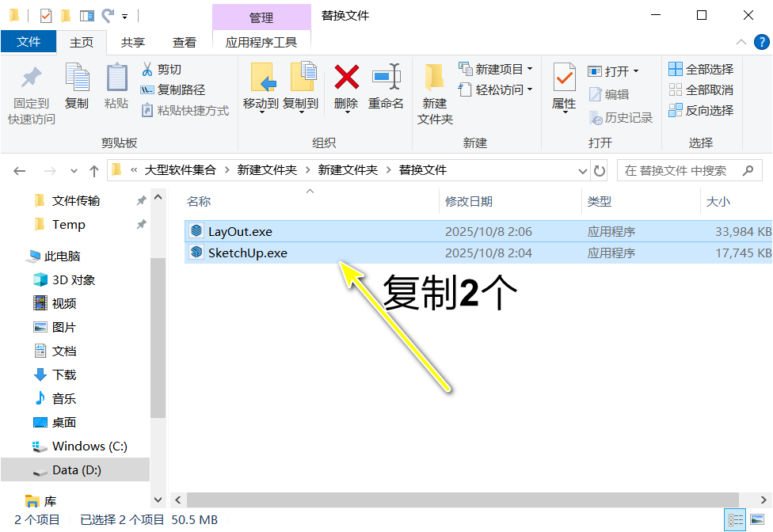
Task: Open the 文件 file menu
Action: tap(29, 42)
